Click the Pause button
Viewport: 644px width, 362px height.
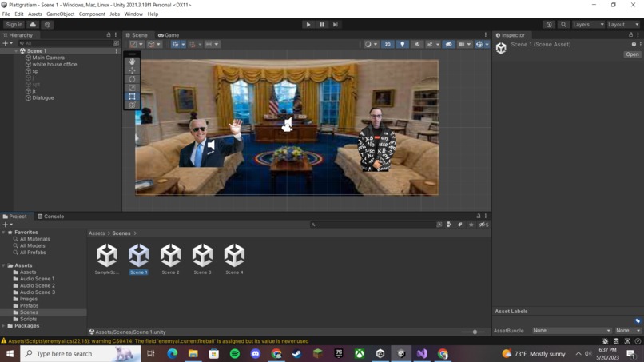tap(321, 25)
